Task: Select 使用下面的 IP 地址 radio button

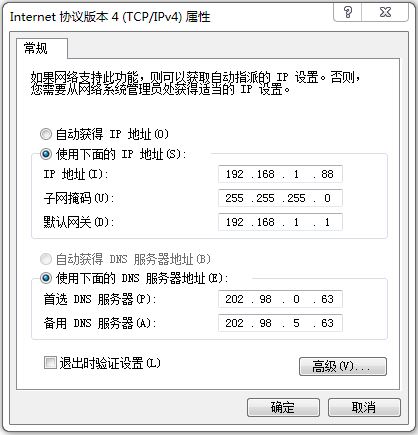Action: 46,154
